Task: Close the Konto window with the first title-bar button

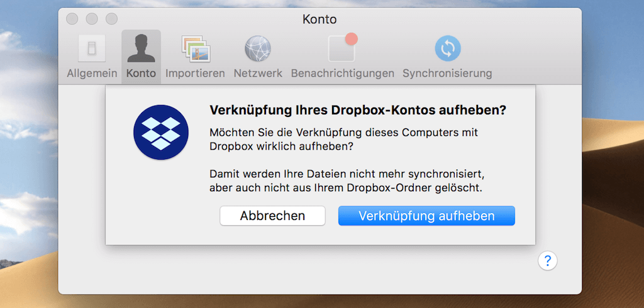Action: (72, 19)
